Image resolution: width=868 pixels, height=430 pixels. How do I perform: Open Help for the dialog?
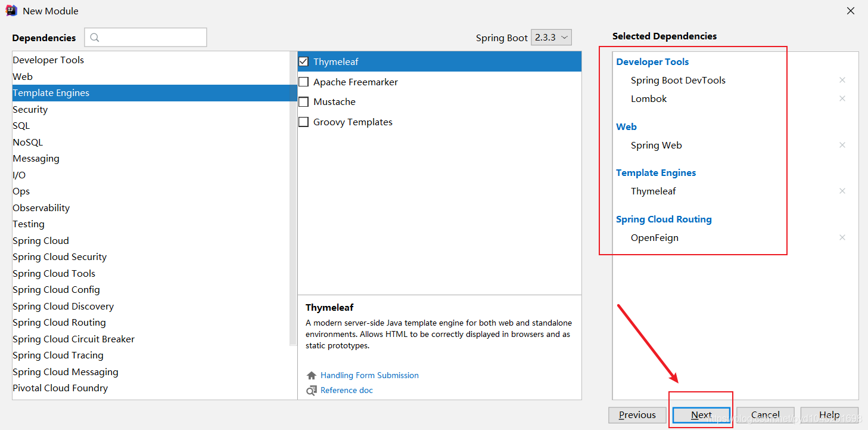click(829, 415)
